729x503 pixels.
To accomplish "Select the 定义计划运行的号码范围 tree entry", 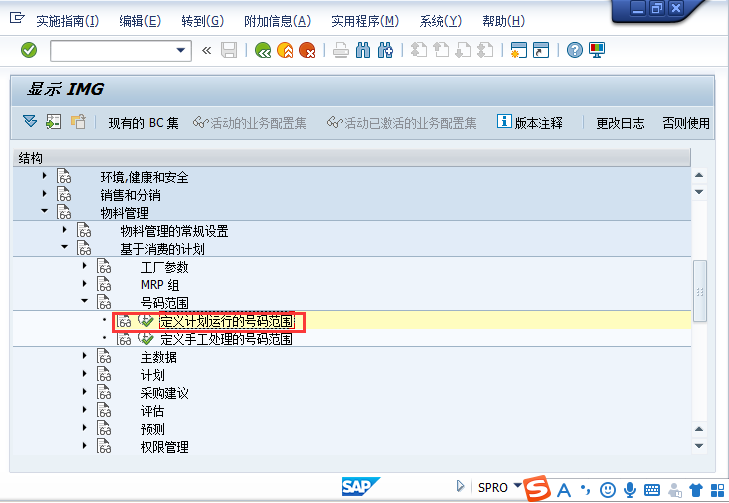I will (226, 321).
